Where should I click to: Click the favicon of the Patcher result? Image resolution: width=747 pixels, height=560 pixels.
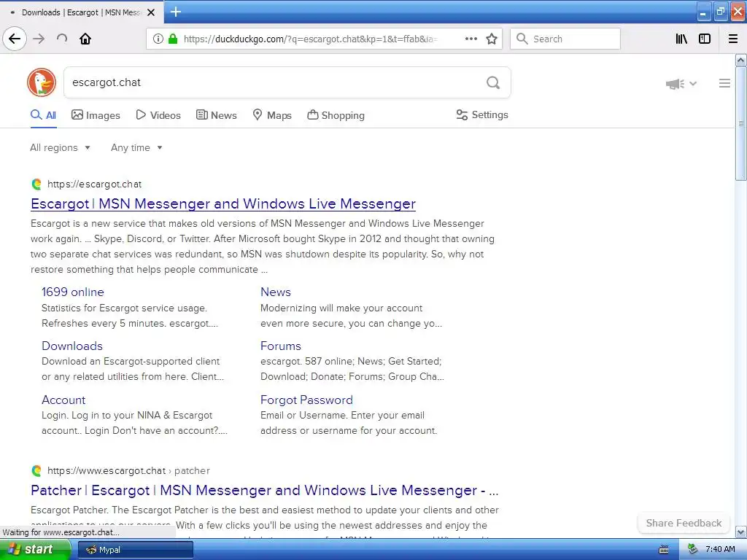pyautogui.click(x=36, y=471)
